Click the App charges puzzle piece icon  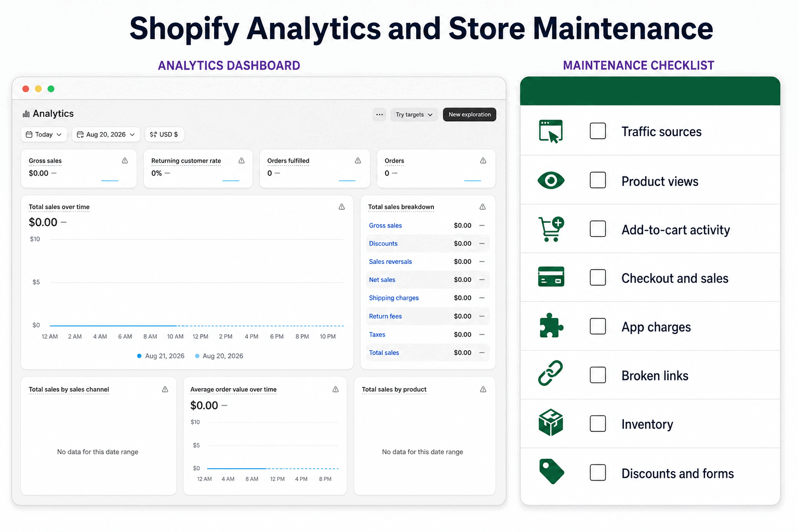click(551, 326)
